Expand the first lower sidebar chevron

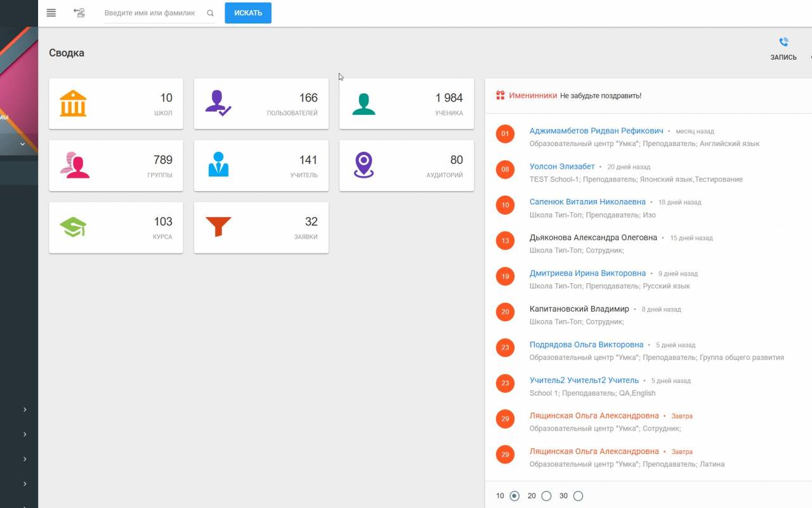click(x=25, y=410)
